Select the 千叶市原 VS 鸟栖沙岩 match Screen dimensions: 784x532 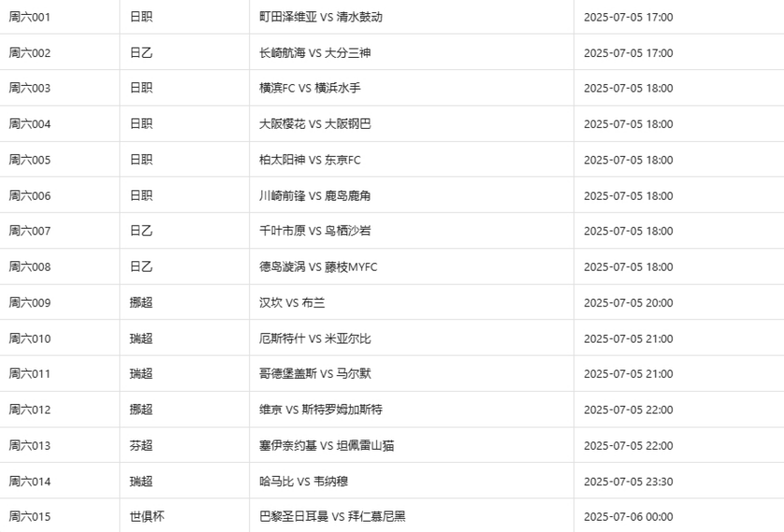click(315, 231)
